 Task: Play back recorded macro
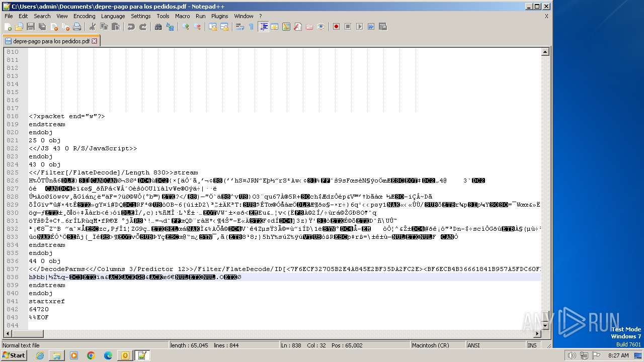[x=359, y=27]
